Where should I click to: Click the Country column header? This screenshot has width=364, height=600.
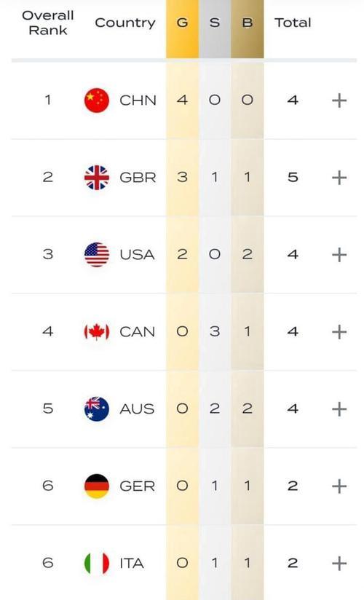[x=125, y=23]
